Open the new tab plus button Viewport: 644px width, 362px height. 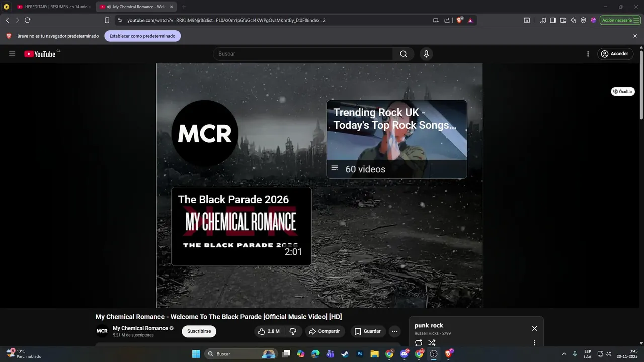[184, 7]
